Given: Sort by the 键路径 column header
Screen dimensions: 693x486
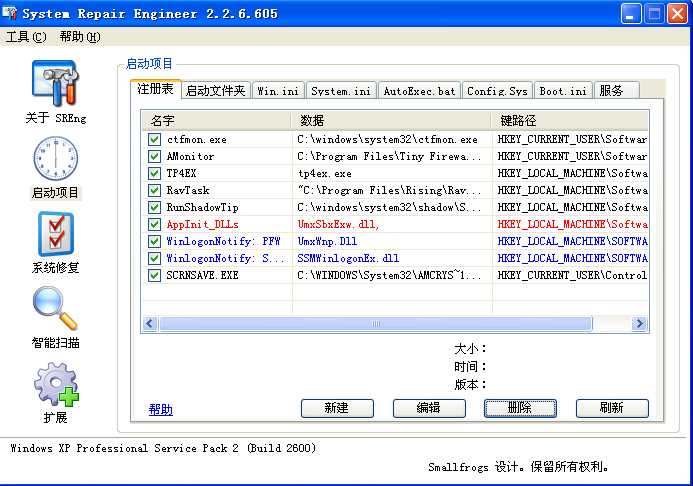Looking at the screenshot, I should pyautogui.click(x=570, y=120).
